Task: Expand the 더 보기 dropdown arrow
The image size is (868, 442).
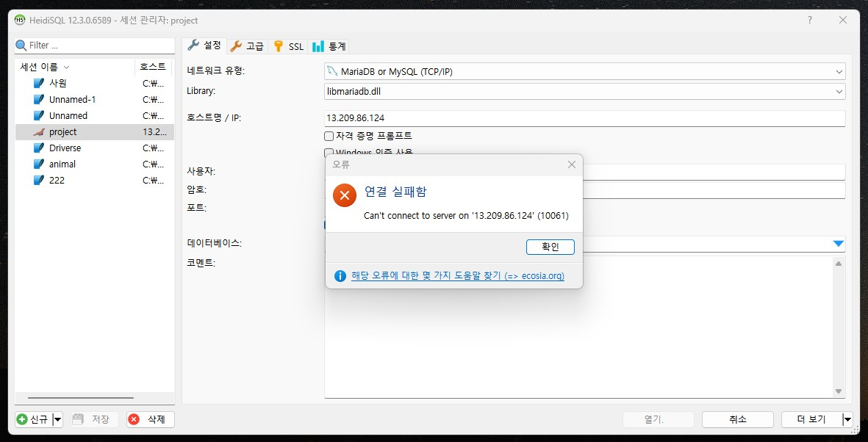Action: pos(847,419)
